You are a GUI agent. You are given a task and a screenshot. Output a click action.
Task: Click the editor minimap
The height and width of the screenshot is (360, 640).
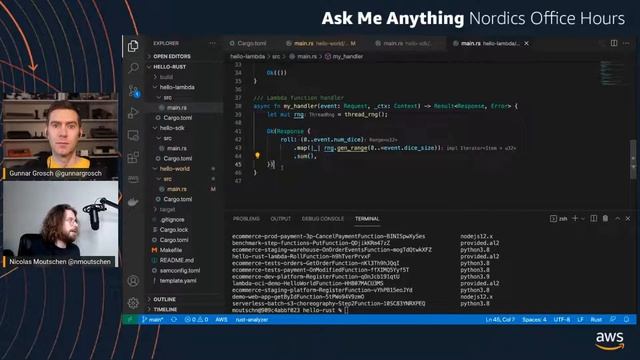pos(612,73)
